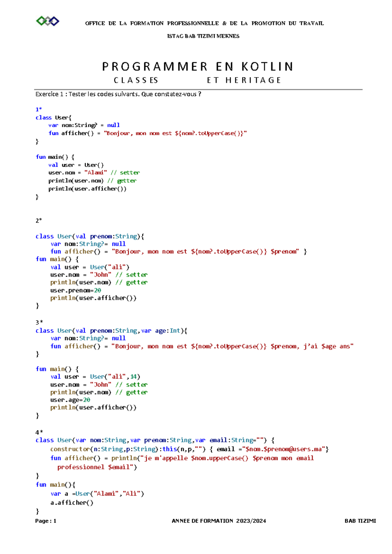Click the footer's standalone 'BAB TIZIMI' text
This screenshot has height=554, width=392.
360,521
